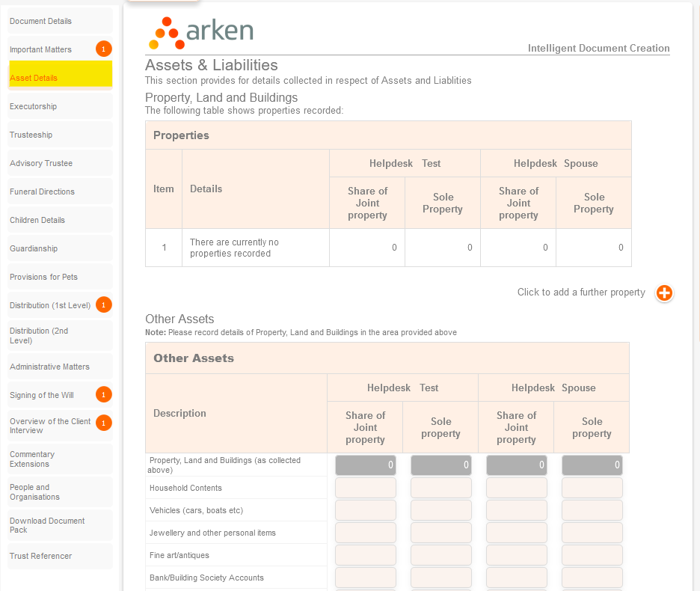
Task: Open Trust Referencer
Action: click(40, 556)
